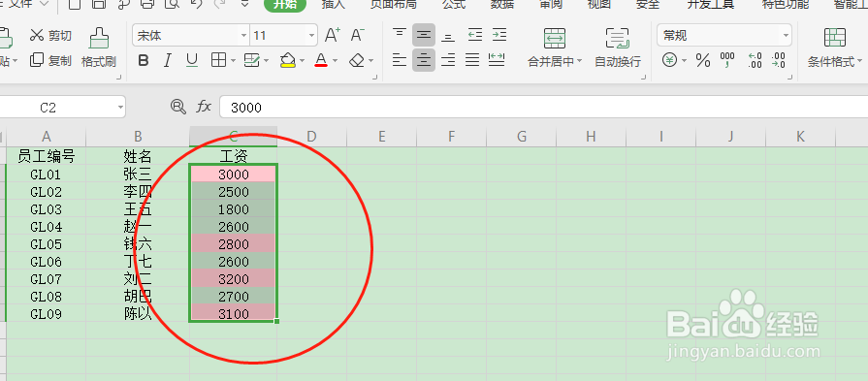Toggle underline formatting
The image size is (868, 381).
pos(192,60)
